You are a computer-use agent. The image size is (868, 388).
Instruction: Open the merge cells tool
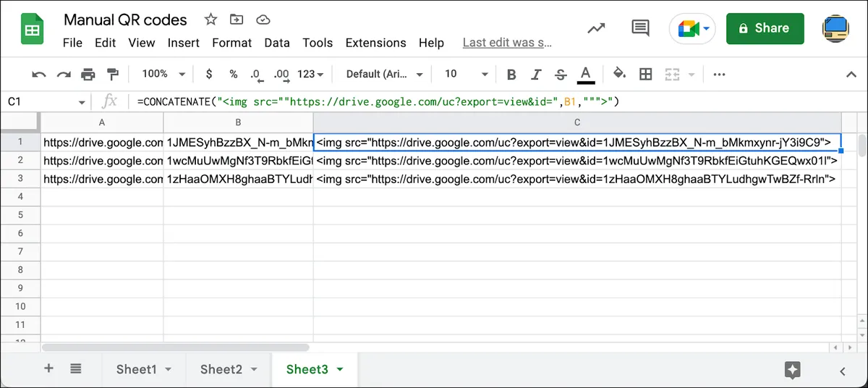(672, 74)
